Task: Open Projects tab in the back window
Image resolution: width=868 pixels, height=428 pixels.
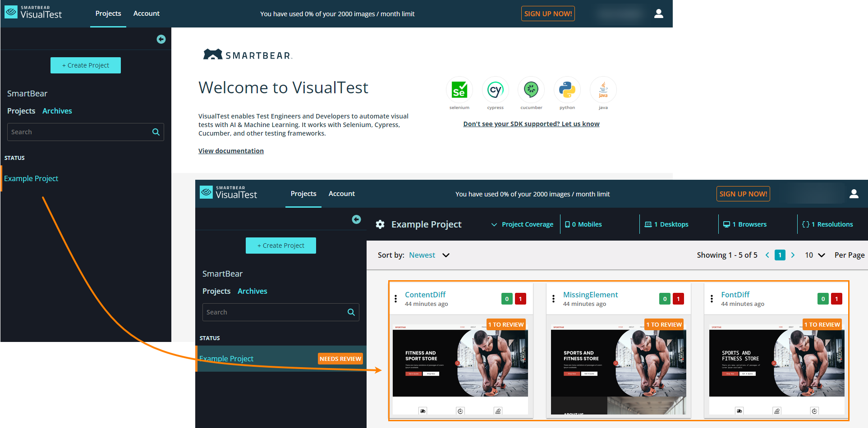Action: (108, 14)
